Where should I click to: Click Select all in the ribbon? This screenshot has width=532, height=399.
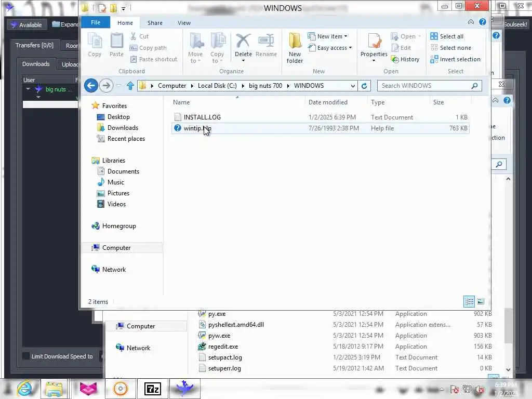[x=447, y=36]
